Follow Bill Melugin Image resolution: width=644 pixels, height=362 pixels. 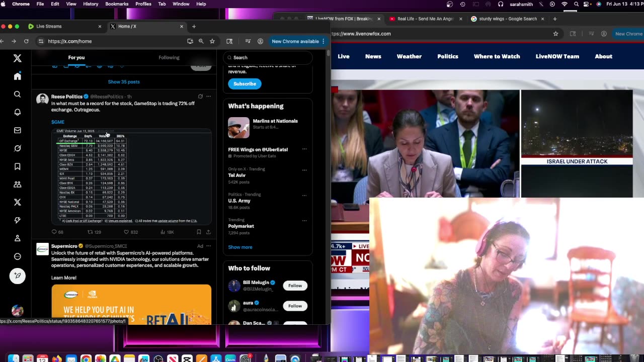tap(295, 286)
